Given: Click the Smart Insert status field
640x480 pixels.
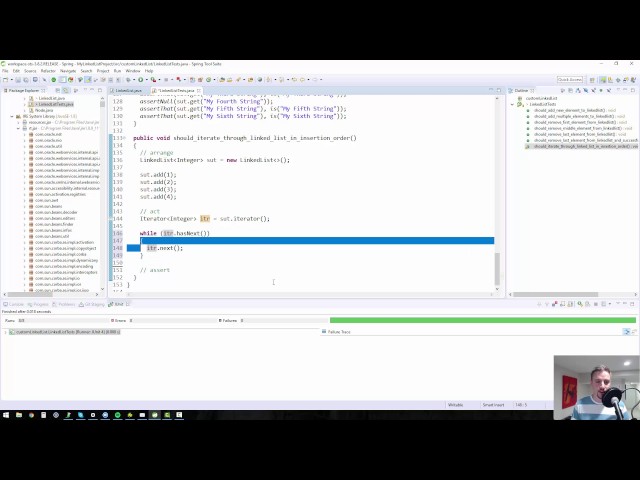Looking at the screenshot, I should pyautogui.click(x=493, y=405).
